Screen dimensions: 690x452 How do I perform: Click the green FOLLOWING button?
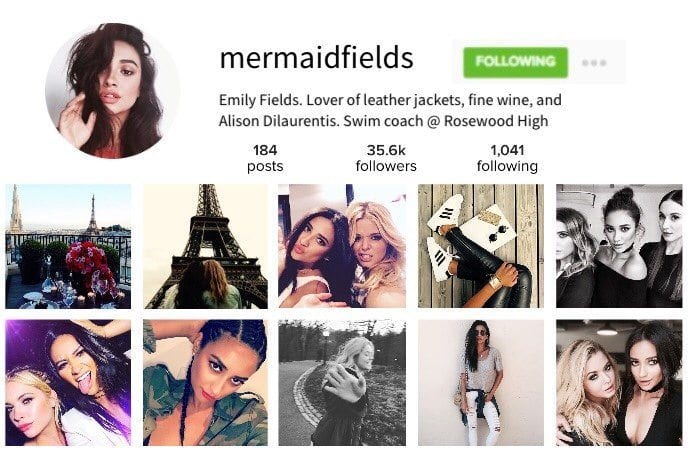coord(515,62)
